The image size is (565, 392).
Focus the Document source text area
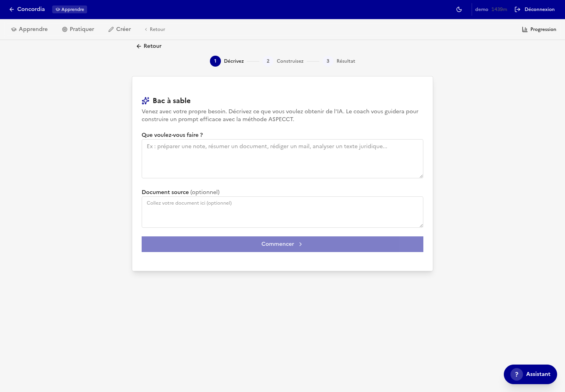[282, 212]
